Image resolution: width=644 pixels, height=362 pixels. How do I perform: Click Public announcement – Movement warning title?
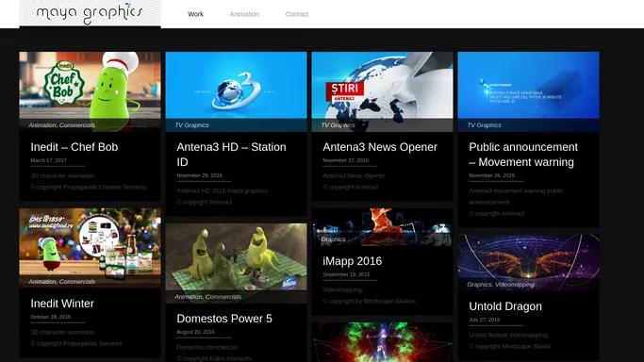(x=523, y=155)
